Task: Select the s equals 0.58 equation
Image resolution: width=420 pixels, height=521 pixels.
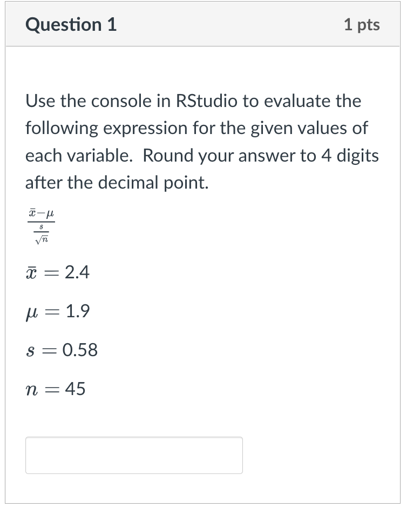Action: coord(61,350)
